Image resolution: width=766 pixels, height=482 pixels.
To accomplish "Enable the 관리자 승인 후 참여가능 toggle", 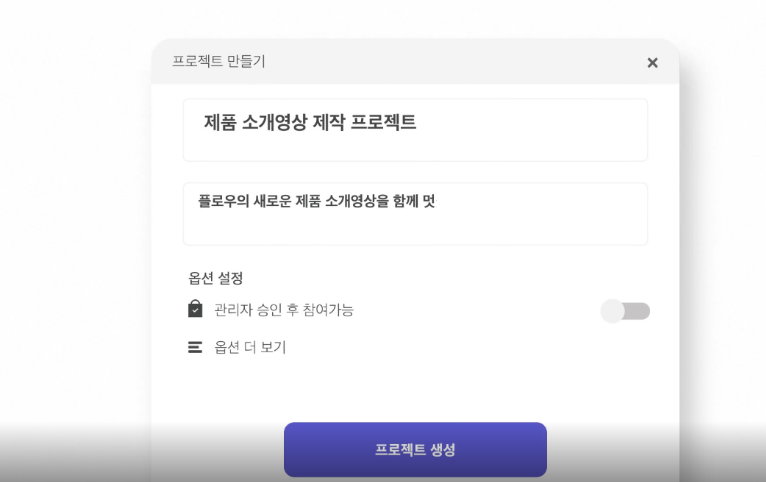I will click(x=625, y=311).
